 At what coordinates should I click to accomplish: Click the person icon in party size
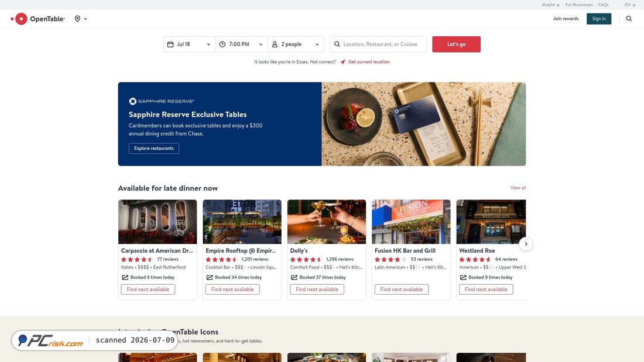pos(275,44)
